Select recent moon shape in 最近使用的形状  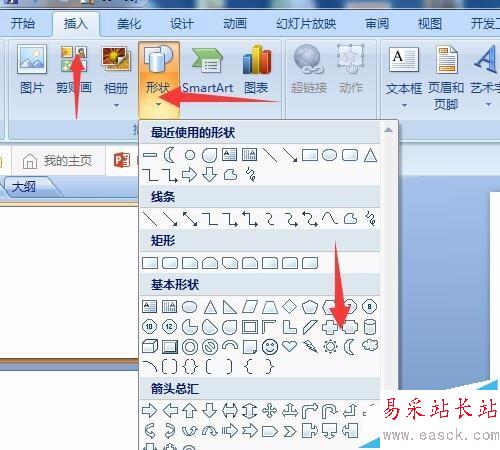(x=170, y=155)
